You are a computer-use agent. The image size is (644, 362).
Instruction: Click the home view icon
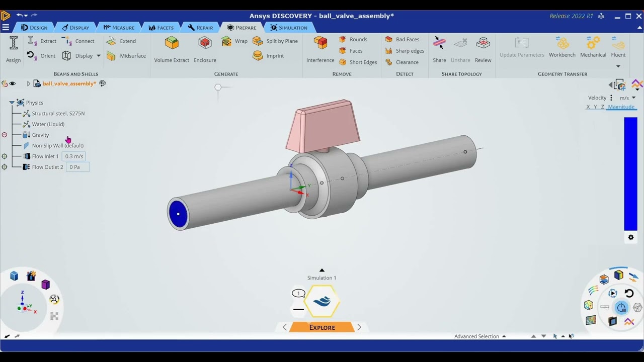point(31,276)
